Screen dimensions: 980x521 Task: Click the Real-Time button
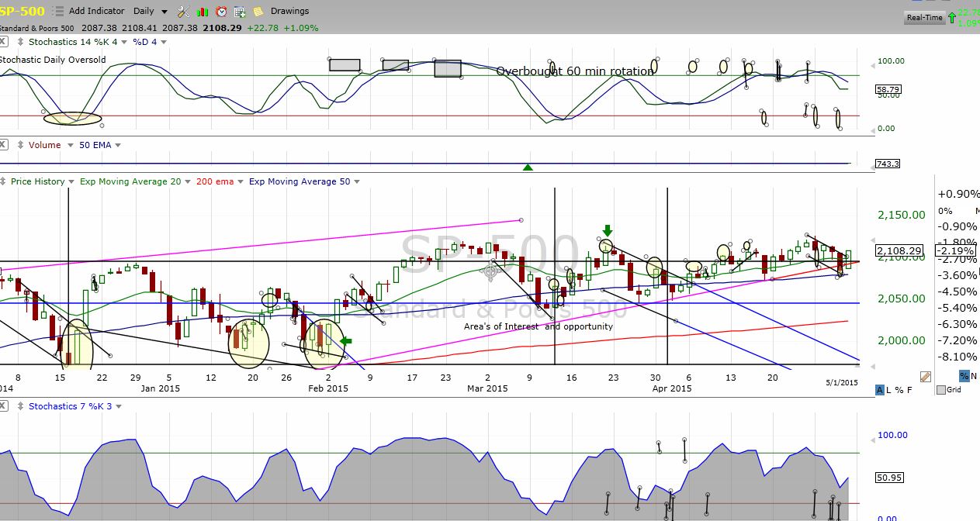click(x=924, y=17)
